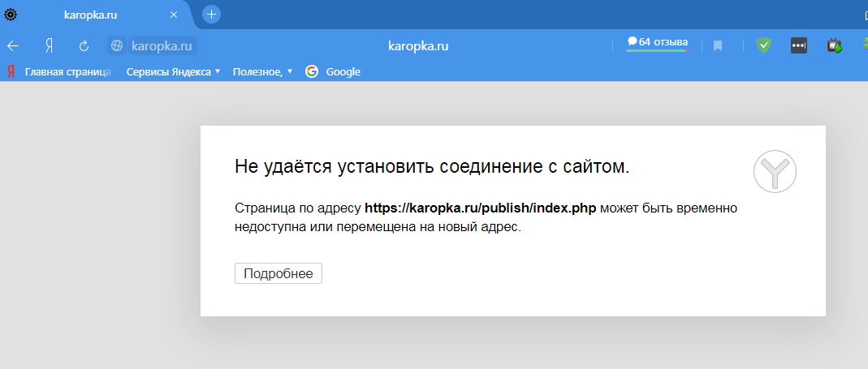The width and height of the screenshot is (868, 369).
Task: Open the Главная страница bookmark
Action: (x=67, y=71)
